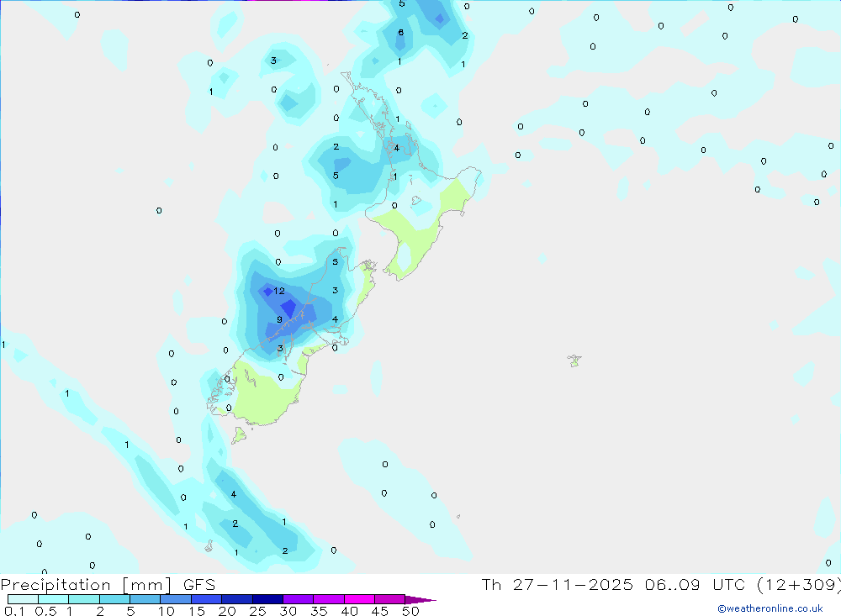The height and width of the screenshot is (616, 841).
Task: Click the above-50 mm legend arrow tip
Action: [421, 600]
